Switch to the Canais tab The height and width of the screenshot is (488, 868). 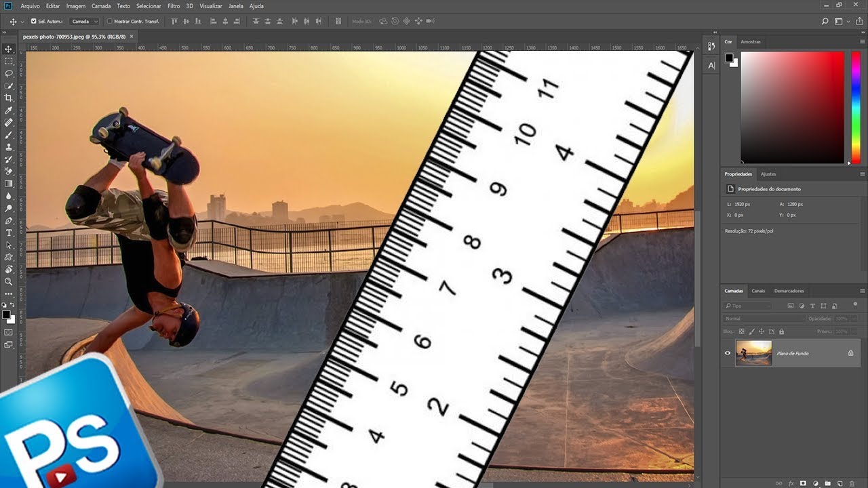(758, 291)
